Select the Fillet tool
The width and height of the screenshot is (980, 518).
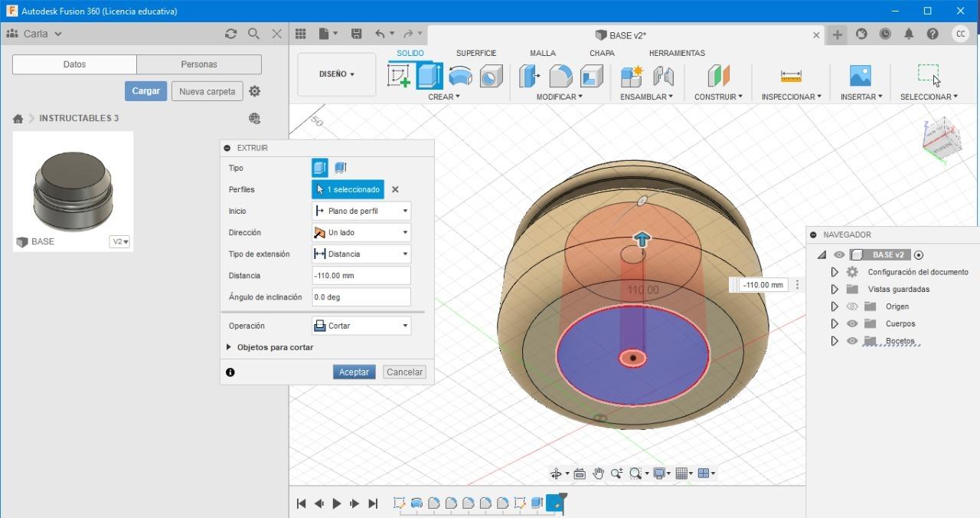click(x=560, y=75)
